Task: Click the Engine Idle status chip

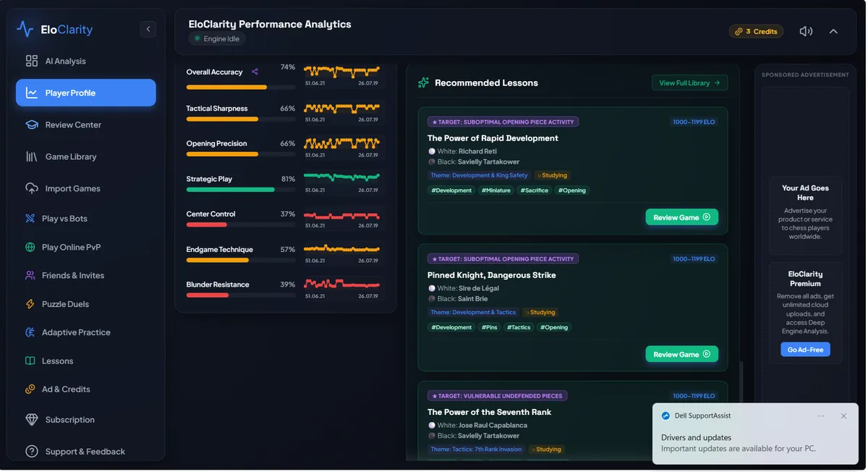Action: point(217,38)
